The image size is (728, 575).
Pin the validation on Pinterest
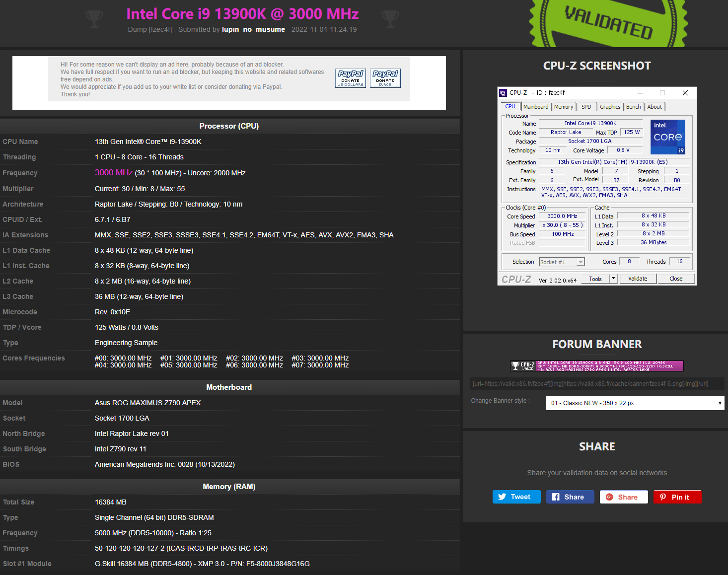(677, 497)
